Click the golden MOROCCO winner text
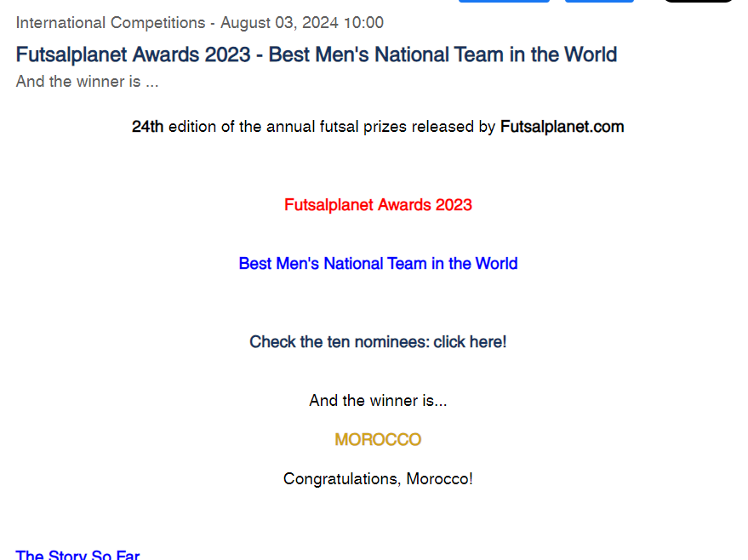Viewport: 748px width, 560px height. pyautogui.click(x=378, y=440)
